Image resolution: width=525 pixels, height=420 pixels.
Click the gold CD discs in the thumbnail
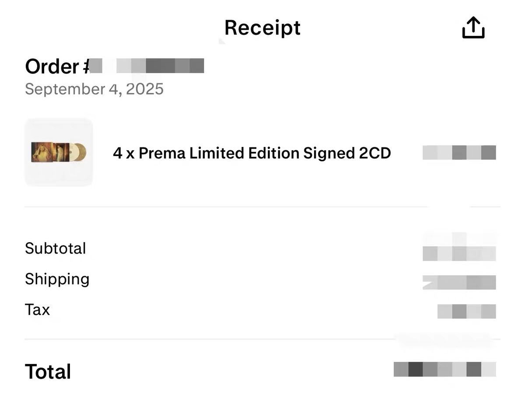(78, 152)
